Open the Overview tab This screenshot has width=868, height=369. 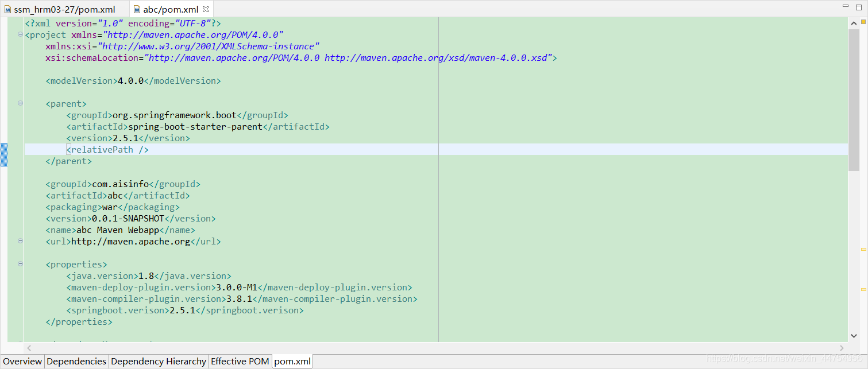[x=22, y=362]
